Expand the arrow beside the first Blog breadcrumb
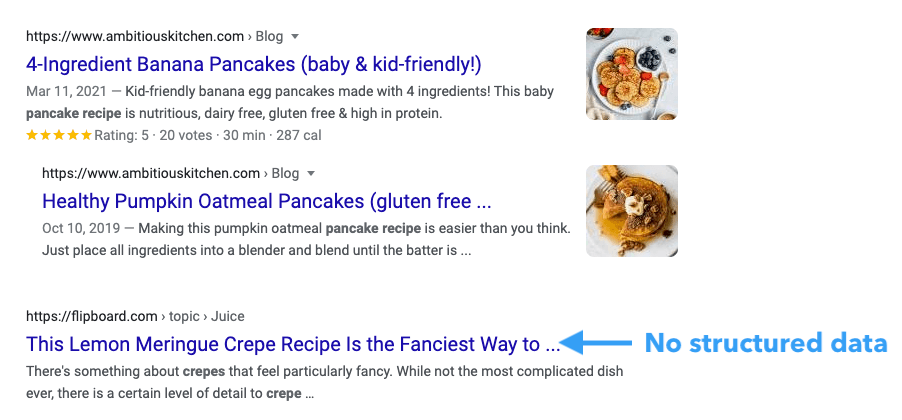This screenshot has height=420, width=902. point(295,37)
